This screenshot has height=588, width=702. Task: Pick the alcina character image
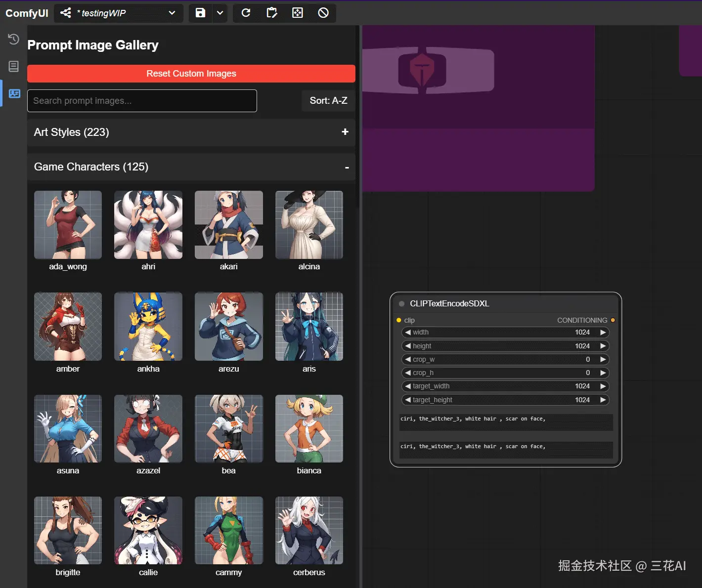[x=309, y=225]
